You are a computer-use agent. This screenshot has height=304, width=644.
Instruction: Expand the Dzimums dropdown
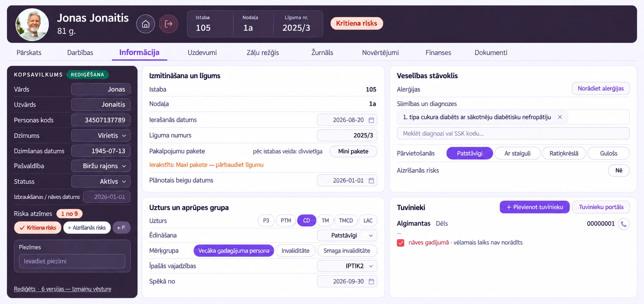pos(101,136)
